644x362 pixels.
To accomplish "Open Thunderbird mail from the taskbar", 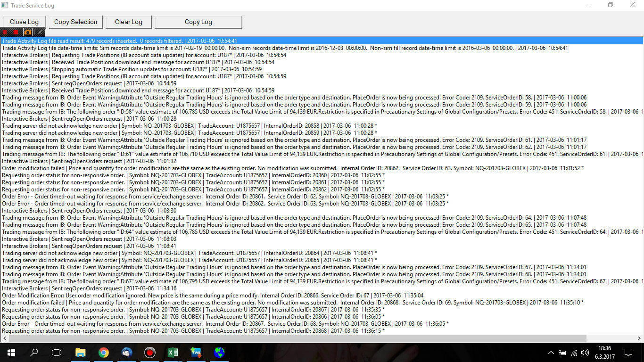I will 127,353.
